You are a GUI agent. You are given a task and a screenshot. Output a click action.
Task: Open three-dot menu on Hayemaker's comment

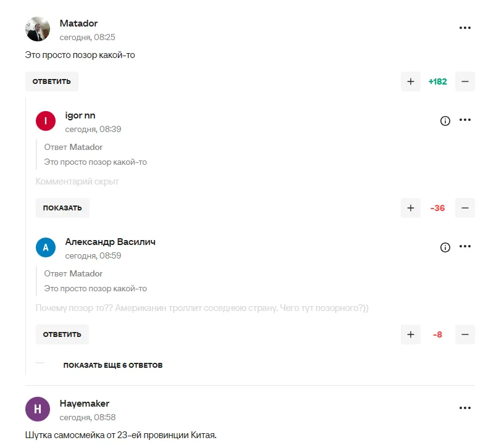[x=465, y=408]
